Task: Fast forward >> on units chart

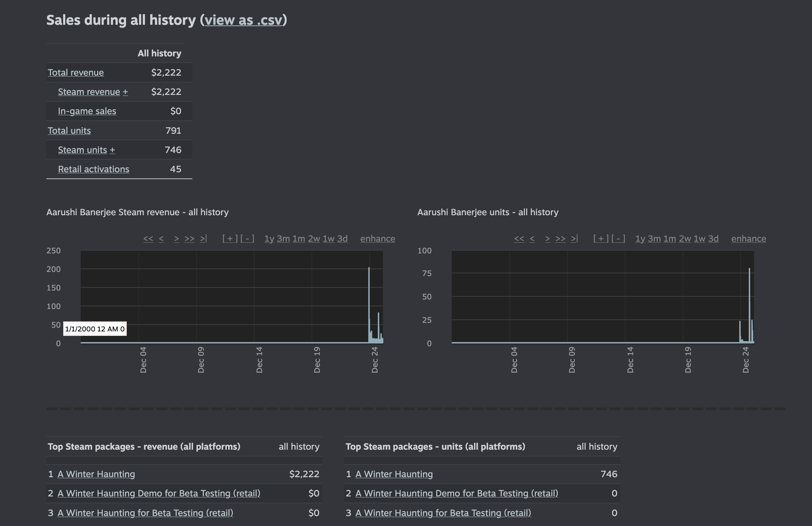Action: pyautogui.click(x=560, y=239)
